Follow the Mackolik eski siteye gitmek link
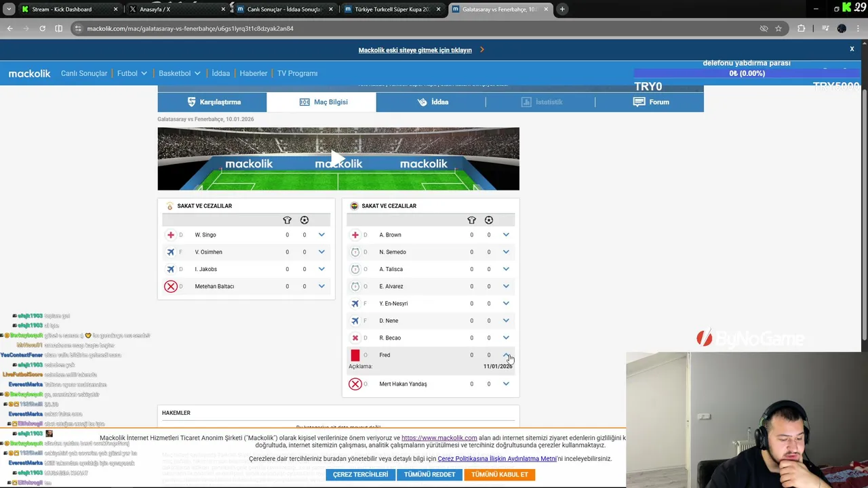868x488 pixels. (415, 50)
